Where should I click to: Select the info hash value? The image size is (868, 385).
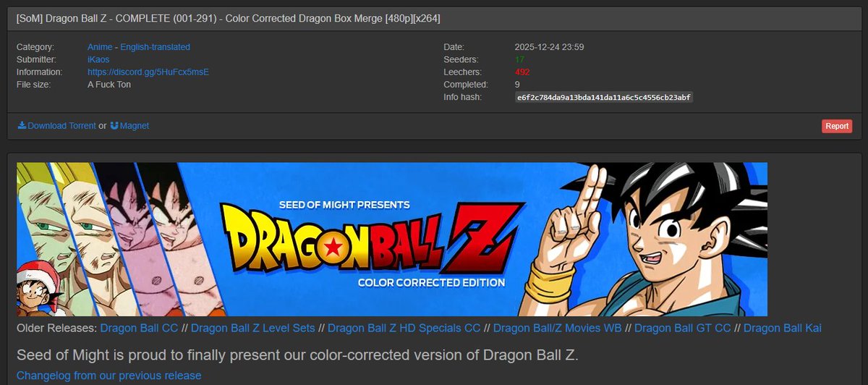click(603, 97)
